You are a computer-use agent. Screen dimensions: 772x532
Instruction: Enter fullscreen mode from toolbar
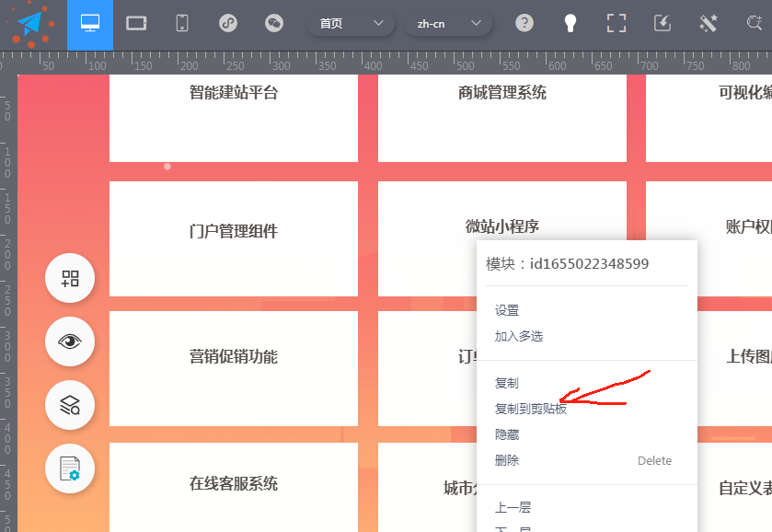[x=616, y=24]
